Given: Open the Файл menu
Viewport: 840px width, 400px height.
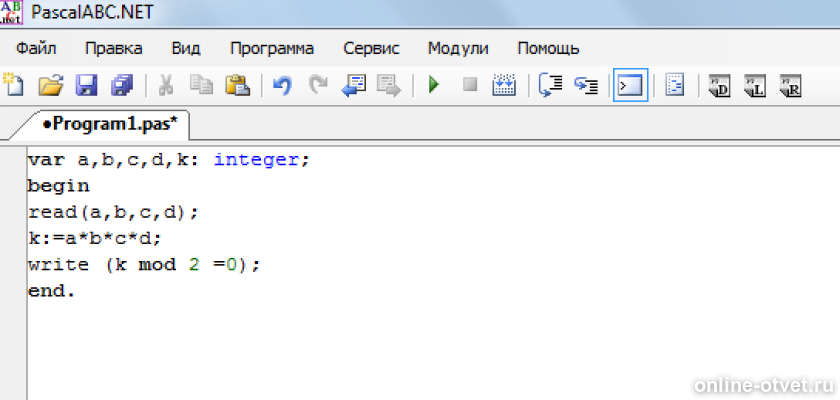Looking at the screenshot, I should (x=36, y=48).
